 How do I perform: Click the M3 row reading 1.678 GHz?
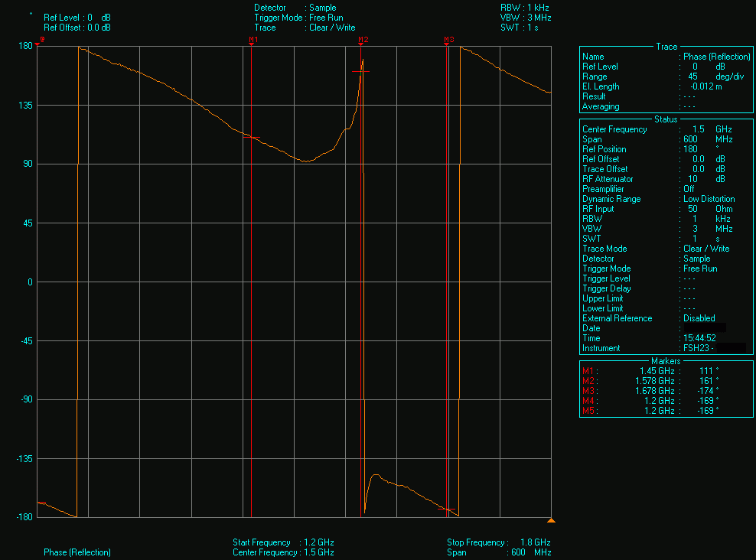(x=650, y=391)
